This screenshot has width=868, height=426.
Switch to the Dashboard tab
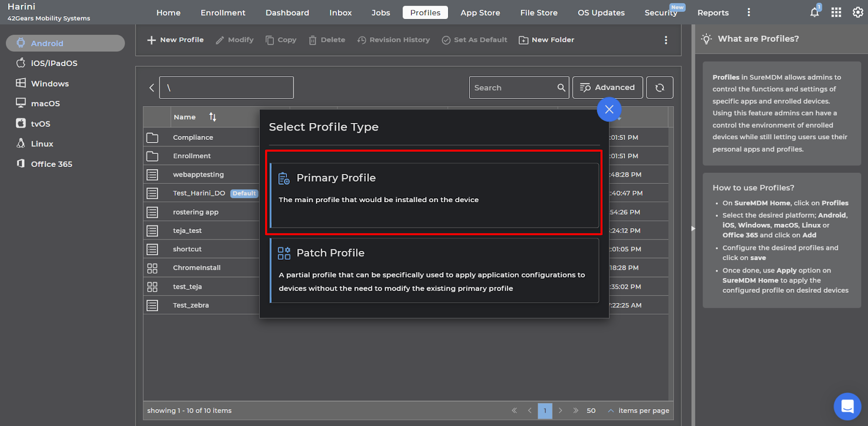tap(287, 12)
